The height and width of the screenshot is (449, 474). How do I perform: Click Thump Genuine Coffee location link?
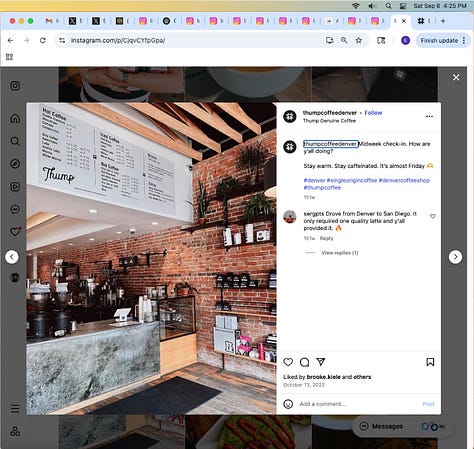[329, 121]
